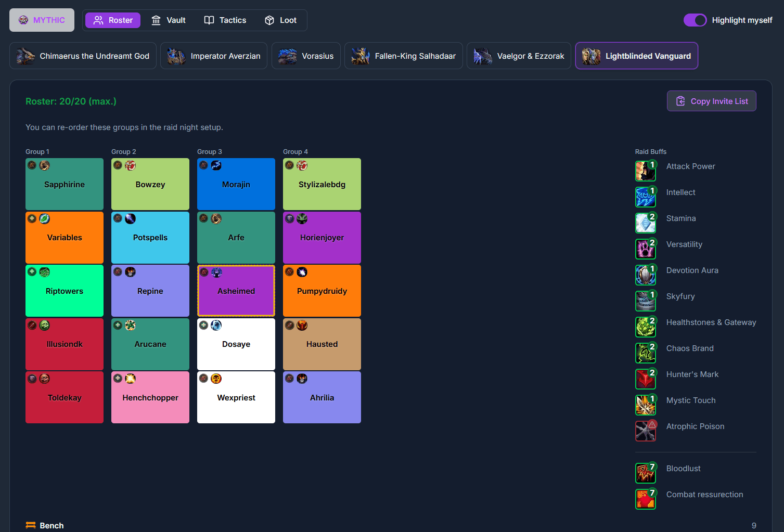This screenshot has height=532, width=784.
Task: Click the Devotion Aura buff icon
Action: (645, 275)
